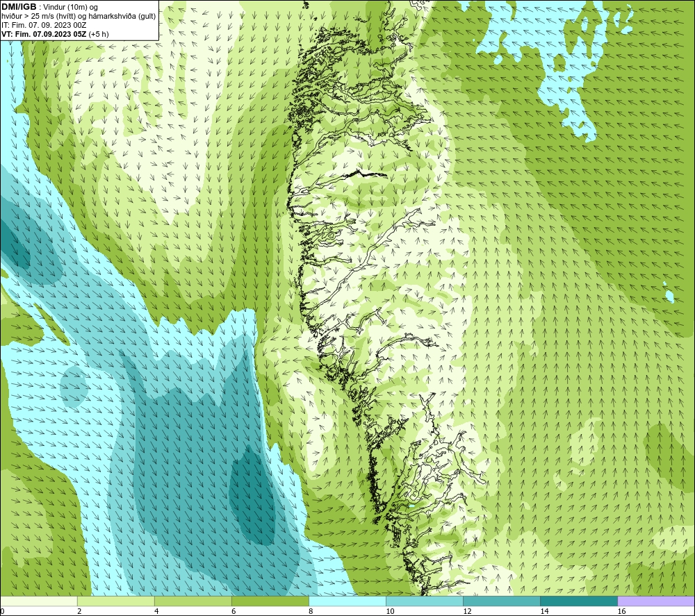Click the legend scale number 12

click(467, 611)
